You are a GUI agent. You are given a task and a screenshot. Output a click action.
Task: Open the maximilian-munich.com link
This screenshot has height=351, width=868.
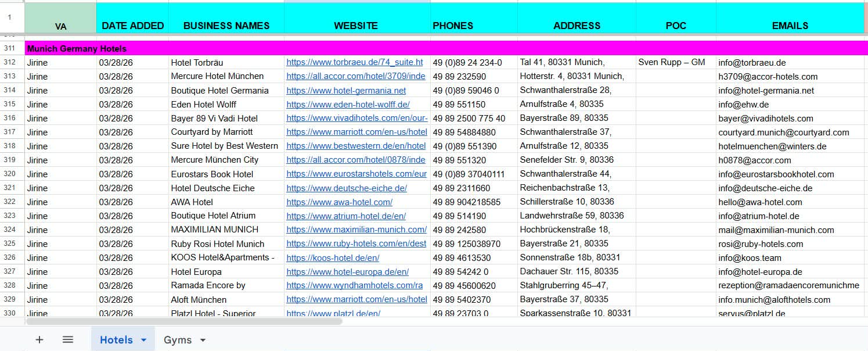pos(356,230)
